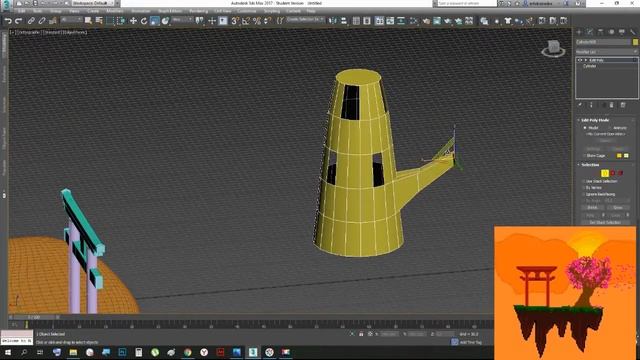640x360 pixels.
Task: Open the Modifier List dropdown
Action: (x=607, y=52)
